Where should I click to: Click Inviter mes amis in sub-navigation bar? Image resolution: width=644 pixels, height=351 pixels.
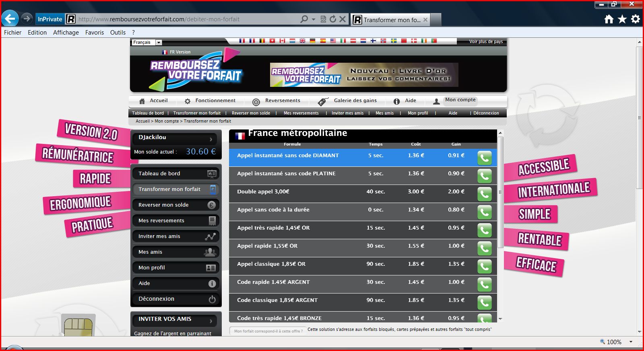[x=347, y=113]
